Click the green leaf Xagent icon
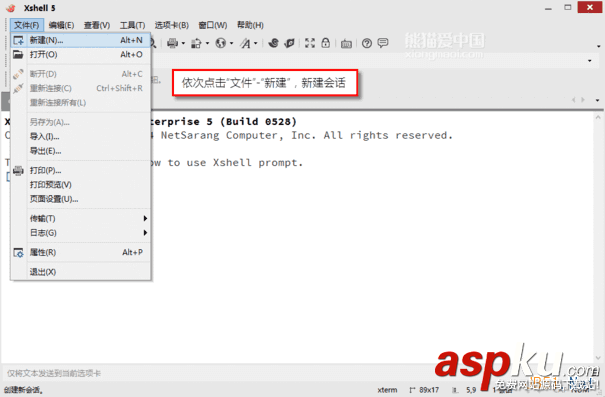Screen dimensions: 605x397 pos(289,43)
